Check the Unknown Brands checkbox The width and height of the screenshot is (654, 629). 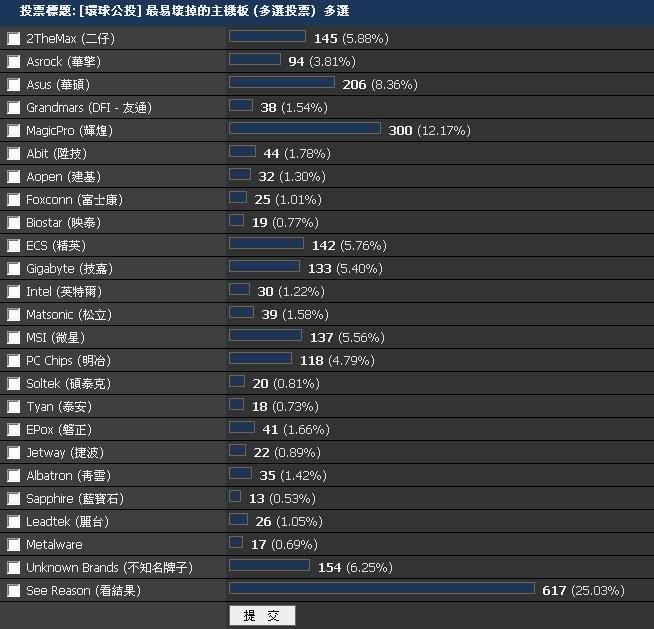(x=13, y=568)
